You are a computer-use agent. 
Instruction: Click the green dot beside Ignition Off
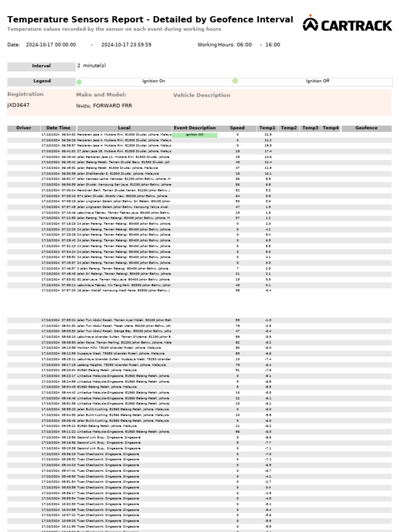pyautogui.click(x=235, y=81)
